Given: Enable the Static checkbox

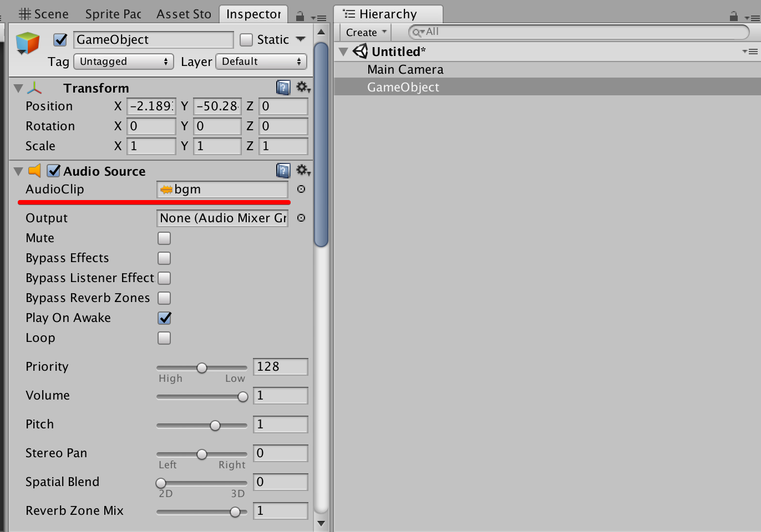Looking at the screenshot, I should tap(246, 40).
